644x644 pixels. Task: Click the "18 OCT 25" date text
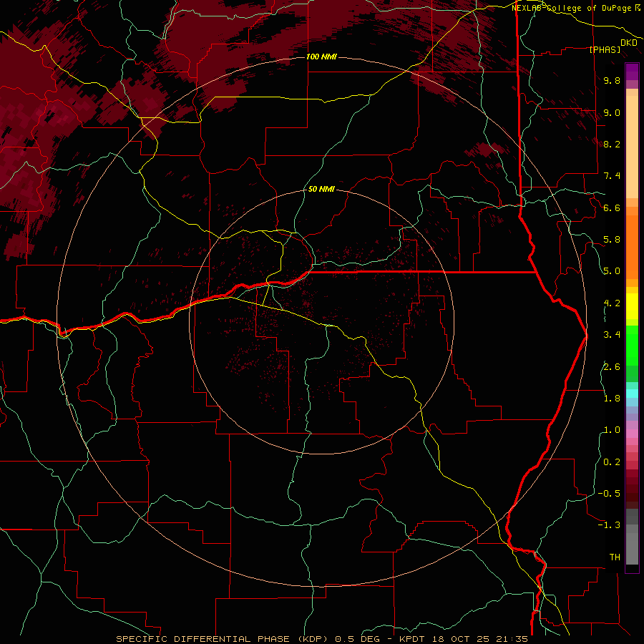[459, 639]
